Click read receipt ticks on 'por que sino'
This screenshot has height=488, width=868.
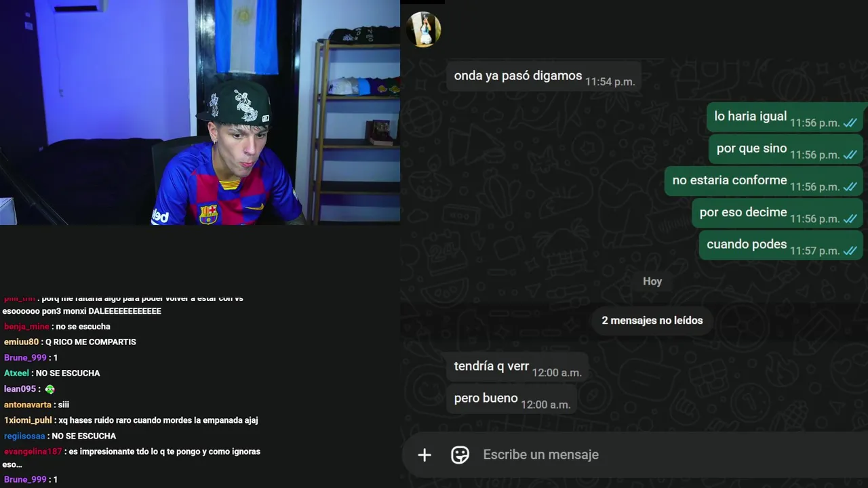coord(850,155)
